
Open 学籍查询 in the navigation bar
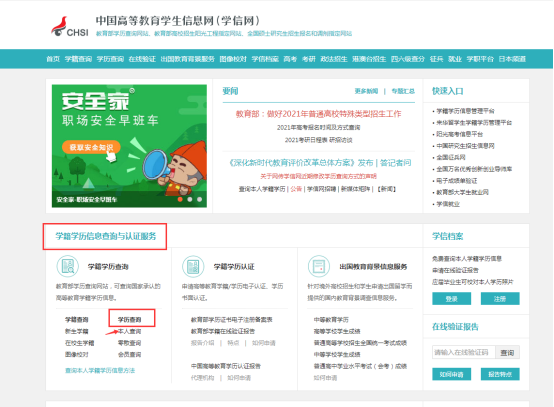[78, 59]
